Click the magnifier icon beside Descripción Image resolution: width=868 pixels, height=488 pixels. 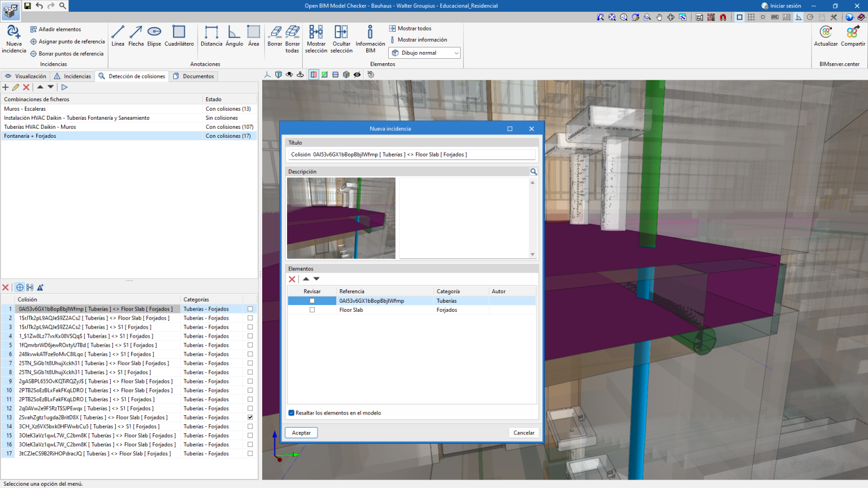click(x=533, y=172)
